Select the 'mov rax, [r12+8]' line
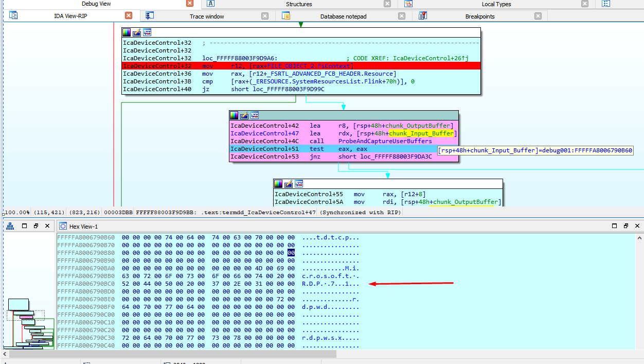 point(388,194)
